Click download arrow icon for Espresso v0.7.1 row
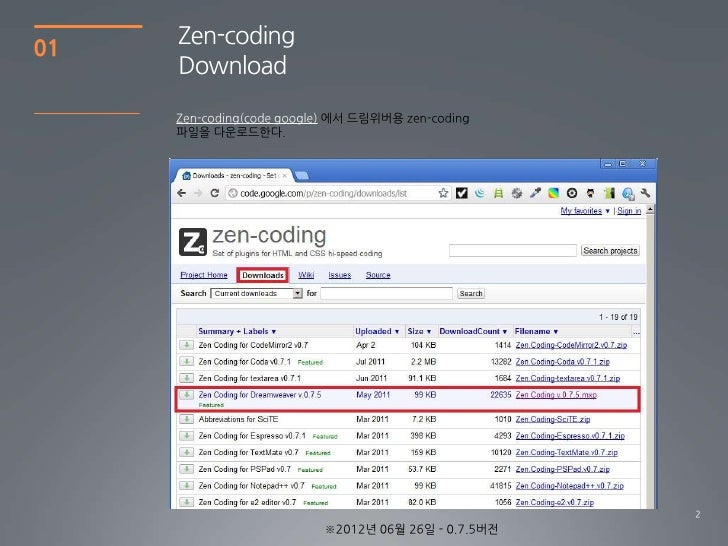The image size is (728, 546). tap(187, 436)
